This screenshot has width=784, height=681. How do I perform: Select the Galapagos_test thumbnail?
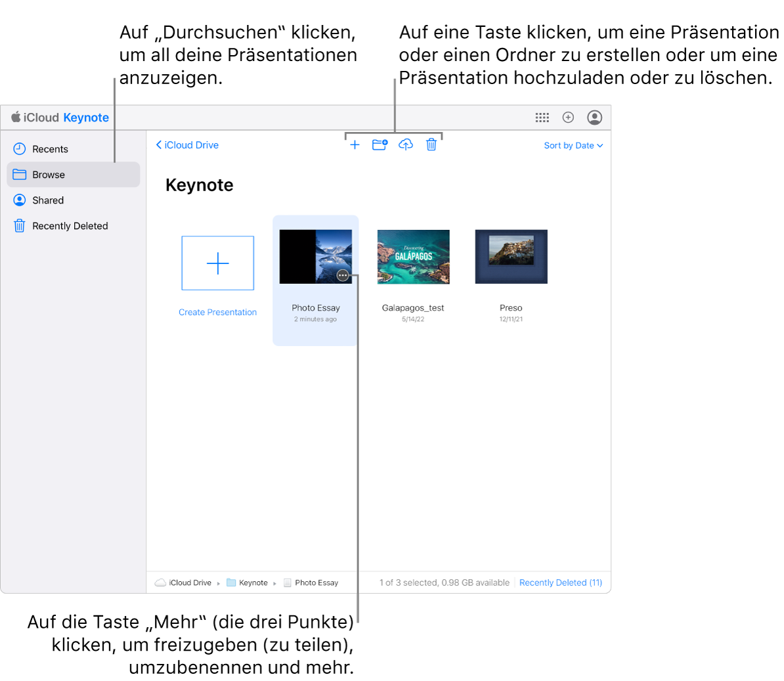click(x=413, y=257)
